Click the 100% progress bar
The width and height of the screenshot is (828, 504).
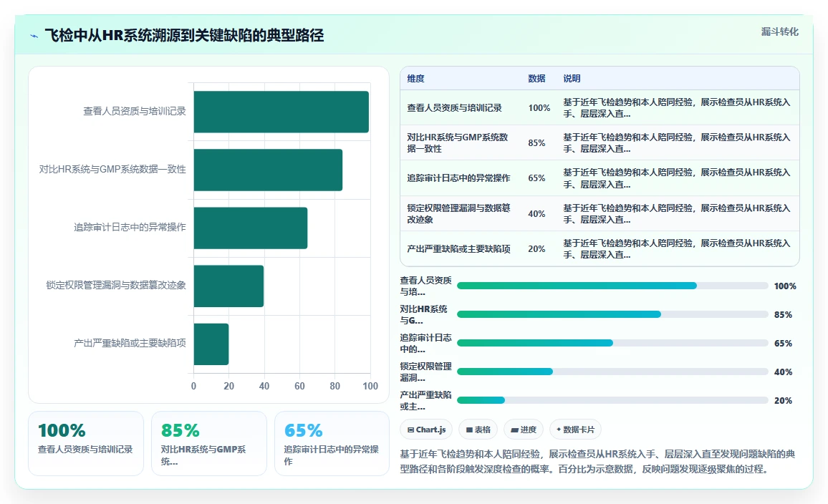(612, 286)
